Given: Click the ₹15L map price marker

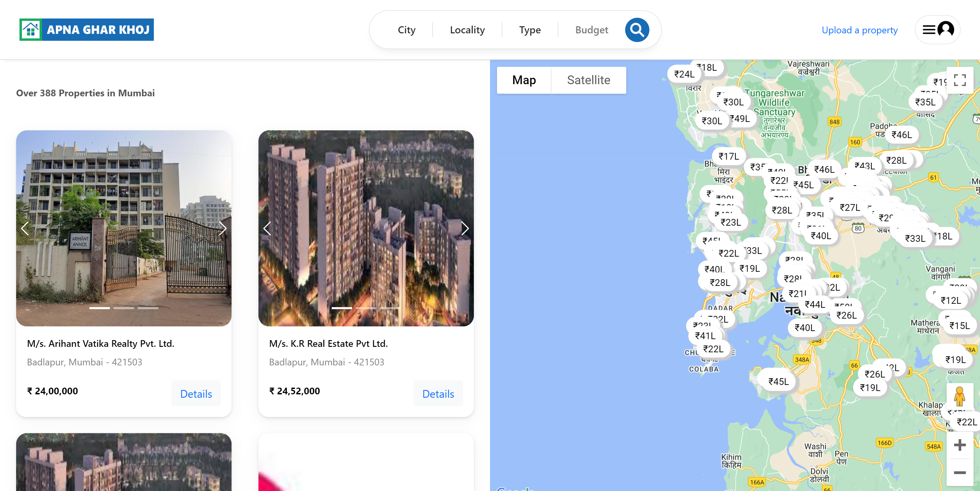Looking at the screenshot, I should pos(959,325).
